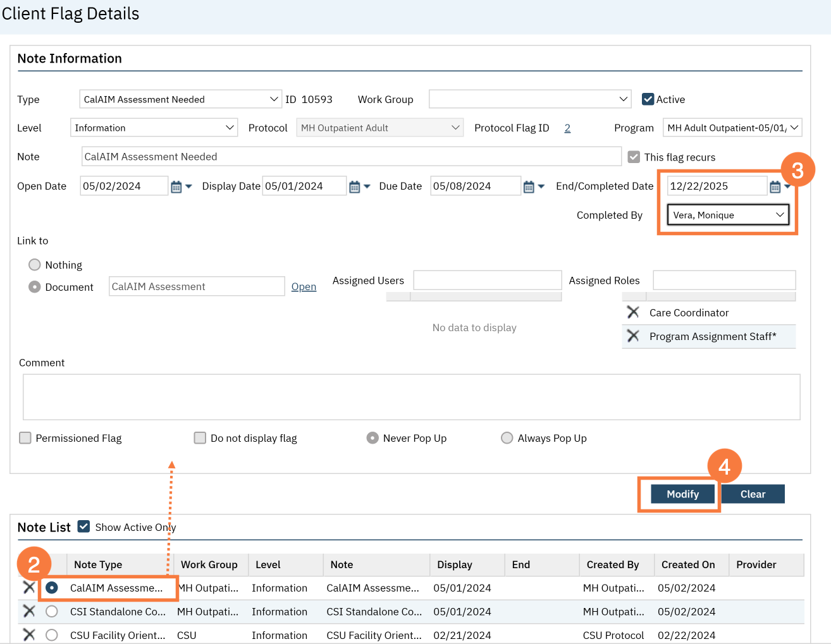Image resolution: width=831 pixels, height=644 pixels.
Task: Enable the Permissioned Flag checkbox
Action: tap(25, 438)
